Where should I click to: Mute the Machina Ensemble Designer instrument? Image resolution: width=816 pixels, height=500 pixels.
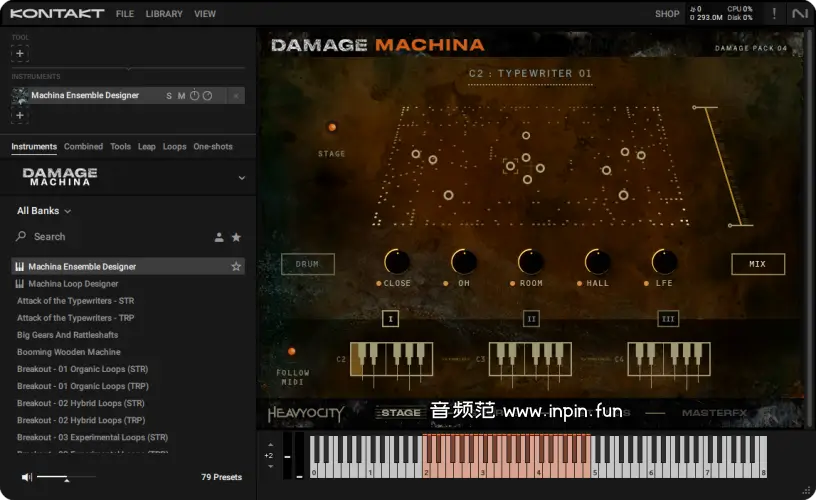(x=181, y=96)
